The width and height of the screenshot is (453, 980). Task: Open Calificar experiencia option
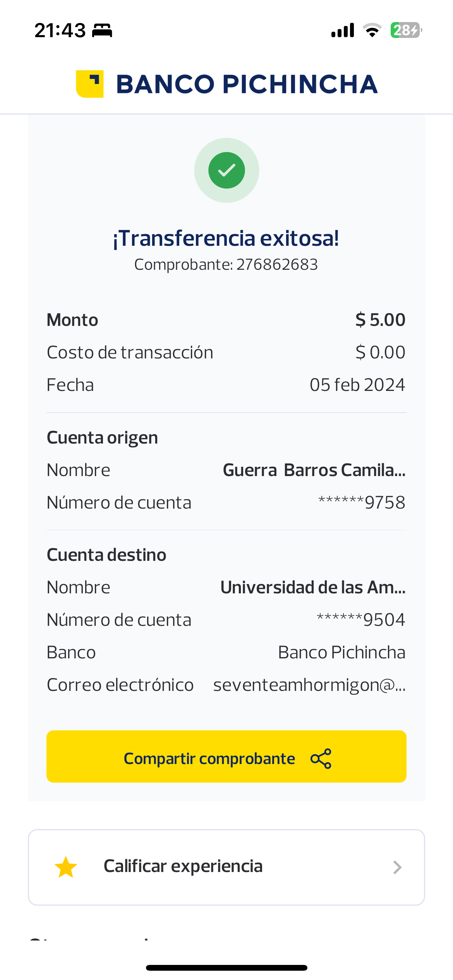[183, 866]
